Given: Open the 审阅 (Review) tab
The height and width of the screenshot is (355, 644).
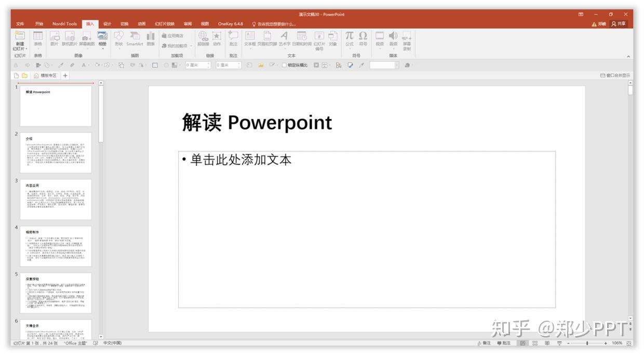Looking at the screenshot, I should [187, 24].
